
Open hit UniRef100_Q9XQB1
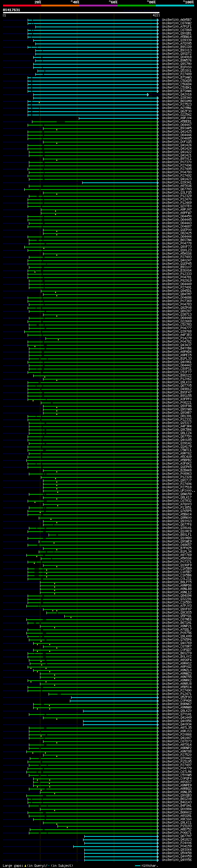point(176,33)
